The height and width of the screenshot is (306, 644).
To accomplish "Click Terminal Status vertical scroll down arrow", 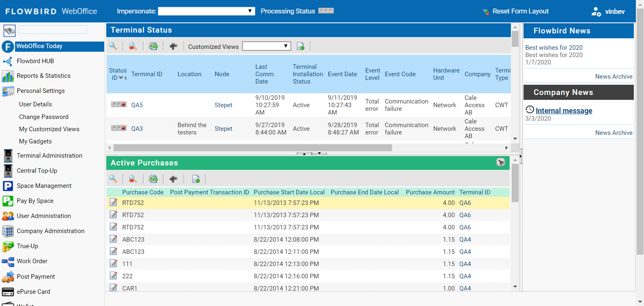I will [x=515, y=139].
